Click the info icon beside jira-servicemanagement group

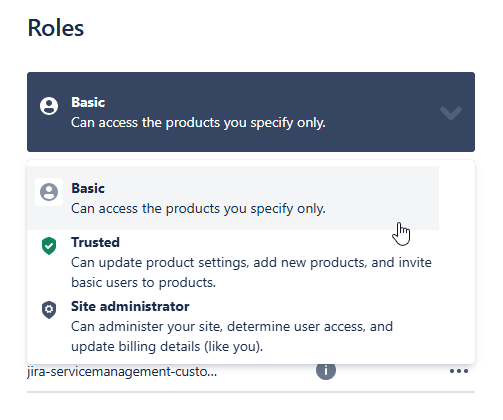(x=326, y=371)
